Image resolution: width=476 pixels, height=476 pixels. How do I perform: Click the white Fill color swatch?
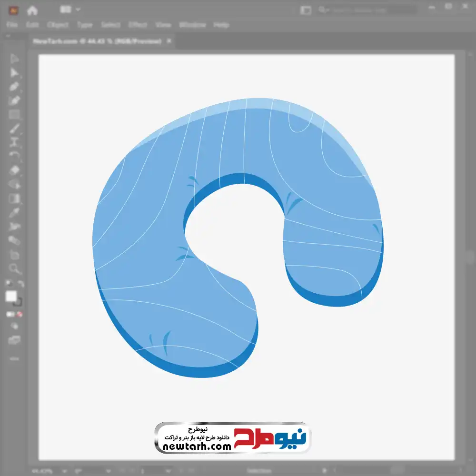tap(11, 296)
